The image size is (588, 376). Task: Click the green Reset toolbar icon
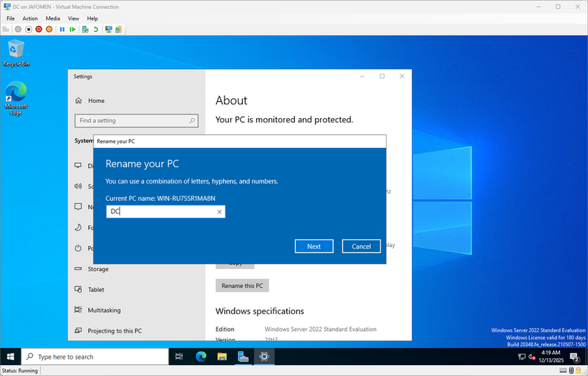point(72,29)
